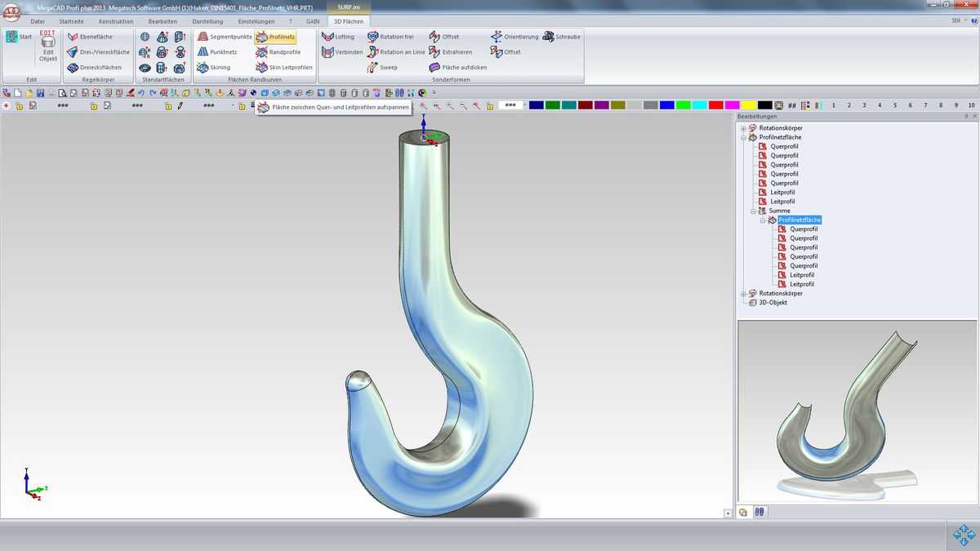980x551 pixels.
Task: Pin the Bearbeitungen panel
Action: click(x=966, y=117)
